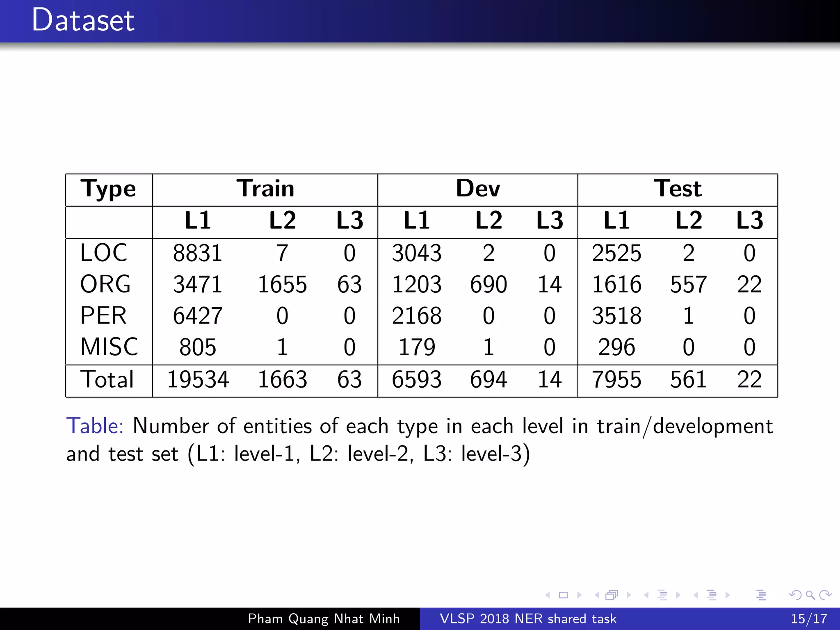The image size is (840, 630).
Task: Click the Test L2 subheader
Action: point(689,220)
